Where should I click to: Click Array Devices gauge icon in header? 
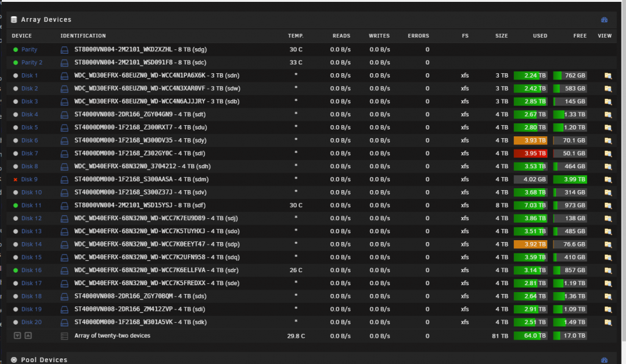604,19
